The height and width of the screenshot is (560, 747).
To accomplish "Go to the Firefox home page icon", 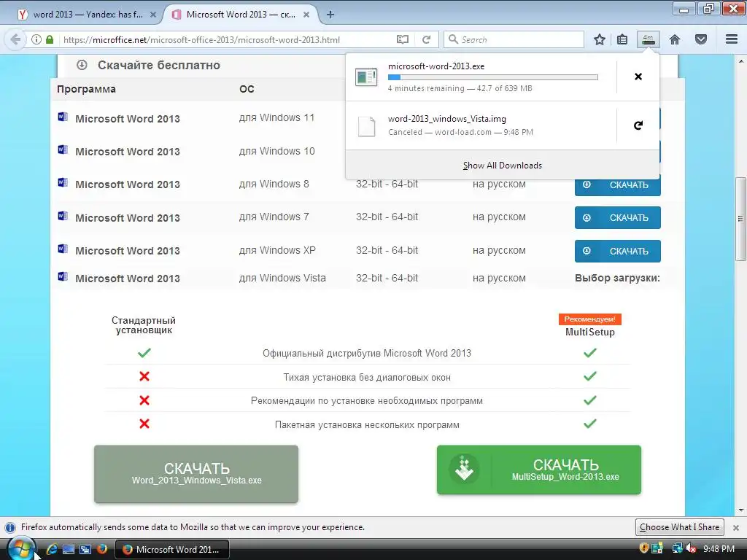I will point(675,39).
